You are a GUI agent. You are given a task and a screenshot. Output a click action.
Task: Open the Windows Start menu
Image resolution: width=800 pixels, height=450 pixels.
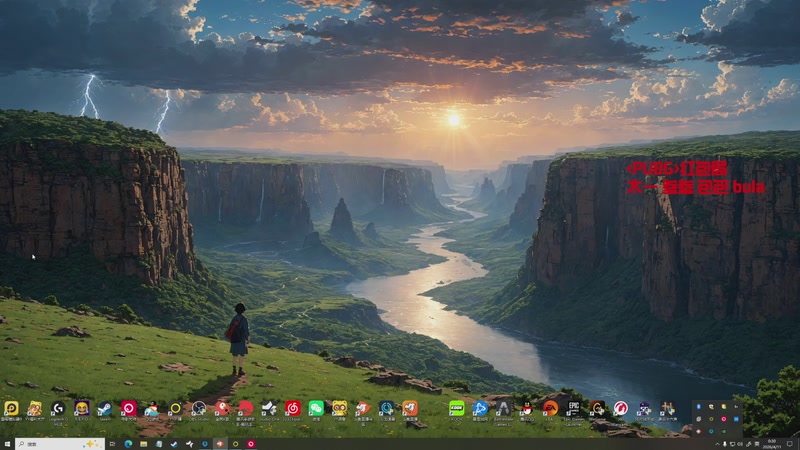click(7, 444)
